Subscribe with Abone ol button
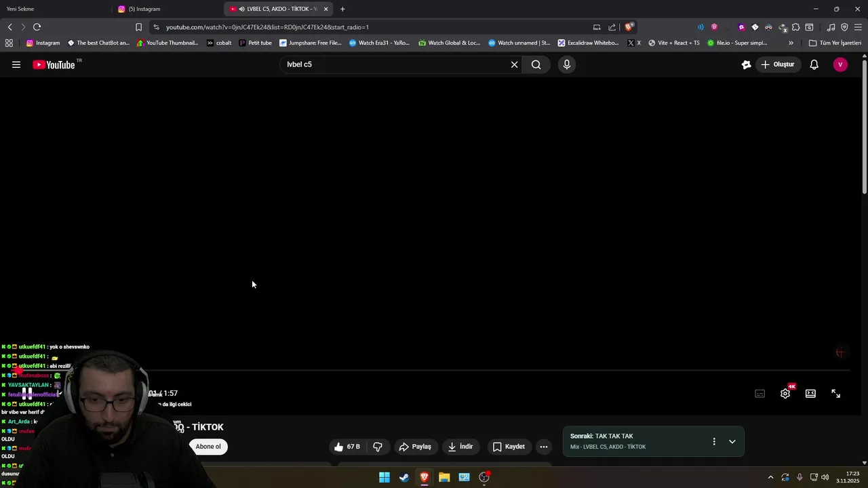Viewport: 868px width, 488px height. pos(208,447)
